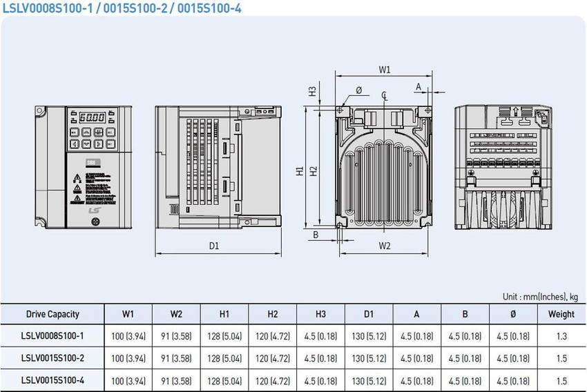The width and height of the screenshot is (587, 392).
Task: Click the W1 dimension label in the drawing
Action: [385, 70]
